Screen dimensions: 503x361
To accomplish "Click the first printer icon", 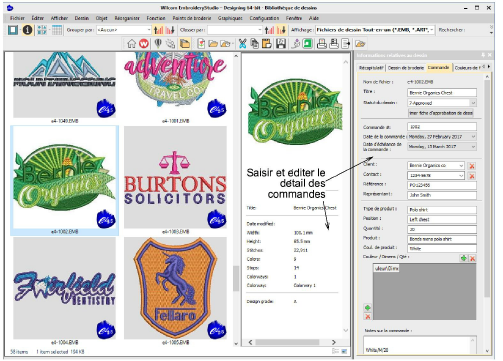I will (x=322, y=44).
